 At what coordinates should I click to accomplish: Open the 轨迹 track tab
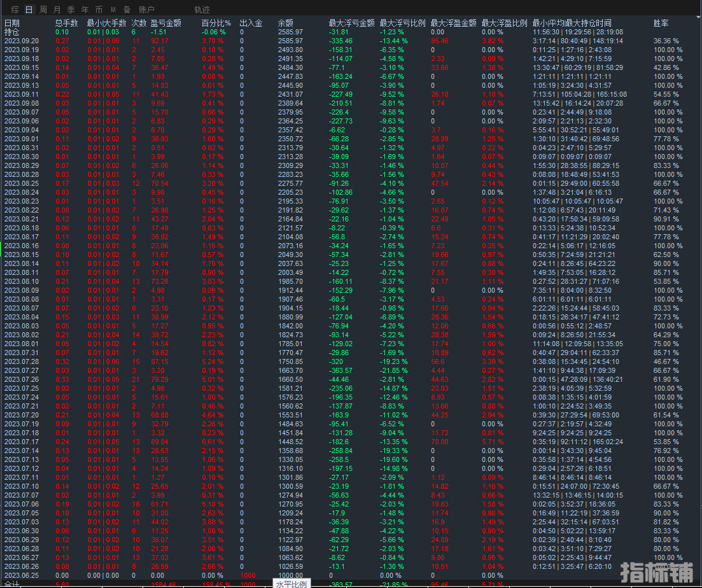[202, 10]
